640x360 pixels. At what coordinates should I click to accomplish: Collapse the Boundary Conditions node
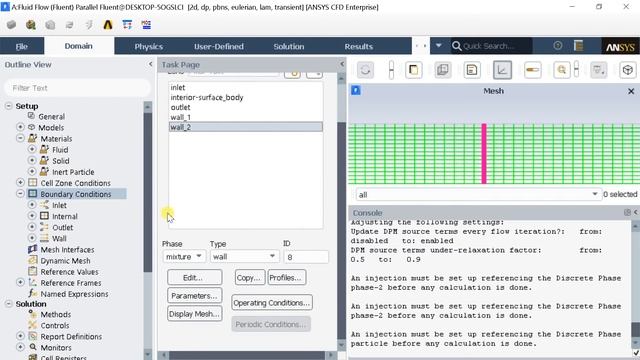point(20,193)
